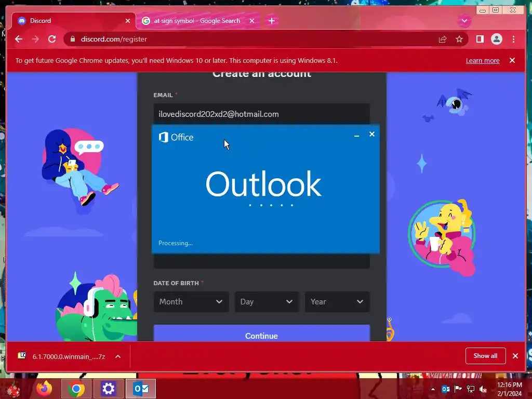Open the clock showing 12:16 PM
The width and height of the screenshot is (532, 399).
pos(509,389)
